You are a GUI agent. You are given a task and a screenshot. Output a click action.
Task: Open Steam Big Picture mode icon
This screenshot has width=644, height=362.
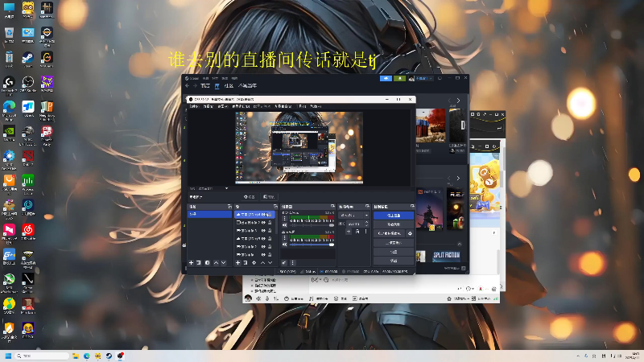pos(440,78)
